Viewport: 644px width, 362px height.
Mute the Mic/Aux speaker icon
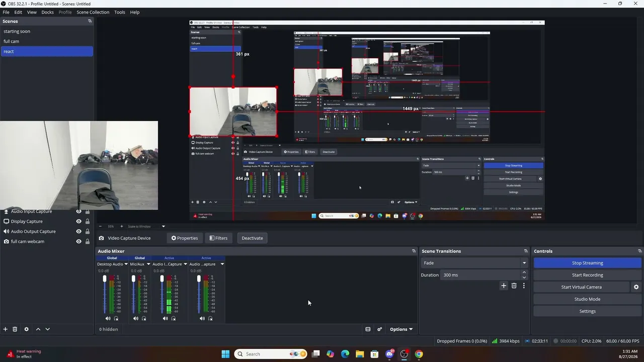(x=135, y=318)
